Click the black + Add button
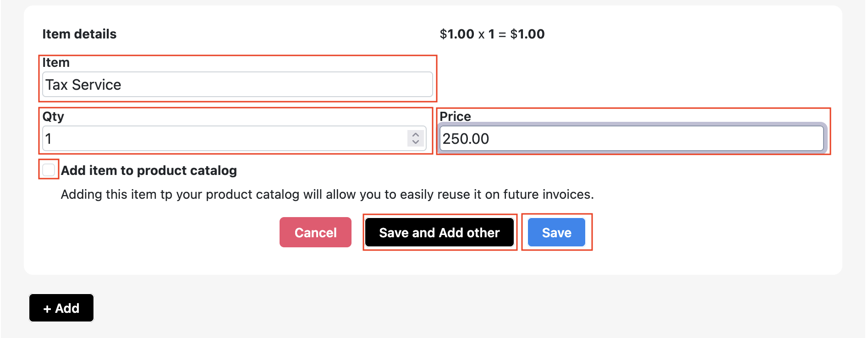Viewport: 868px width, 338px height. pos(61,308)
